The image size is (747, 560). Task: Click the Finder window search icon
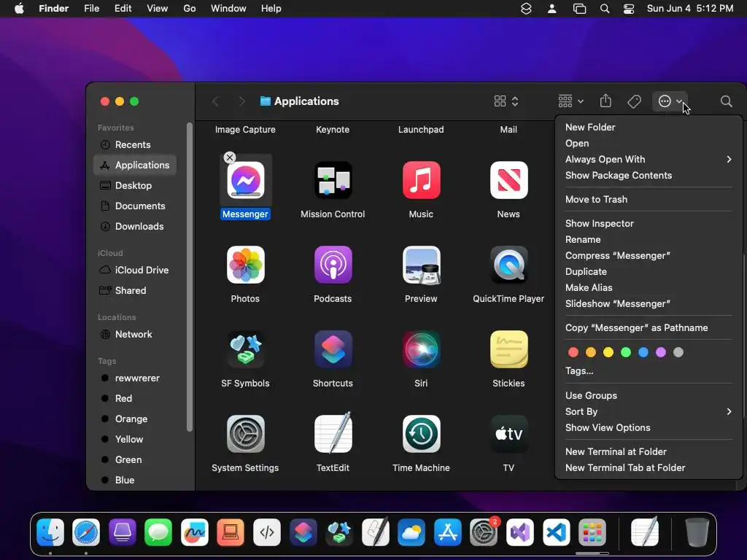pyautogui.click(x=726, y=101)
